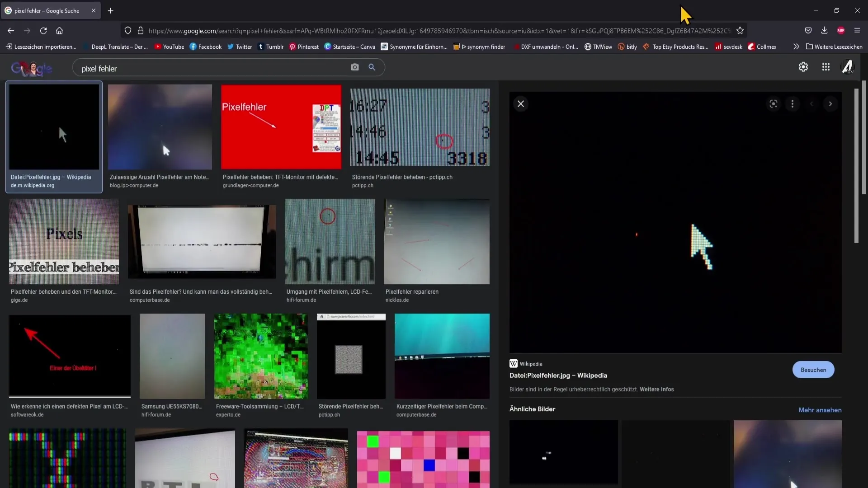Open the Google apps grid
Image resolution: width=868 pixels, height=488 pixels.
pyautogui.click(x=826, y=67)
